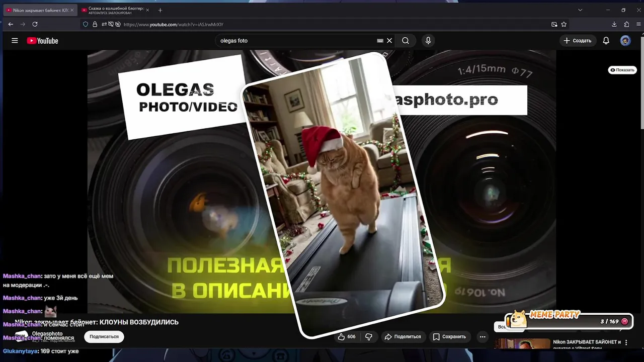Click the Поделиться share button
Viewport: 644px width, 362px height.
pos(402,337)
